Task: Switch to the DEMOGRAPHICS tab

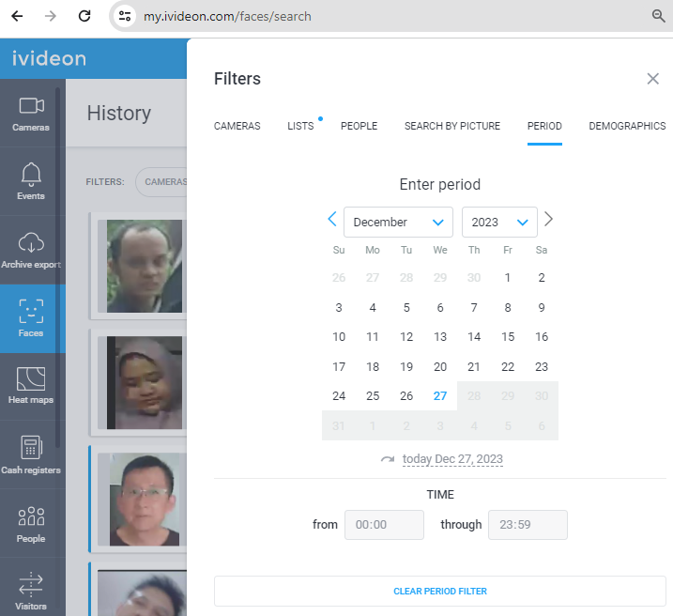Action: pos(627,126)
